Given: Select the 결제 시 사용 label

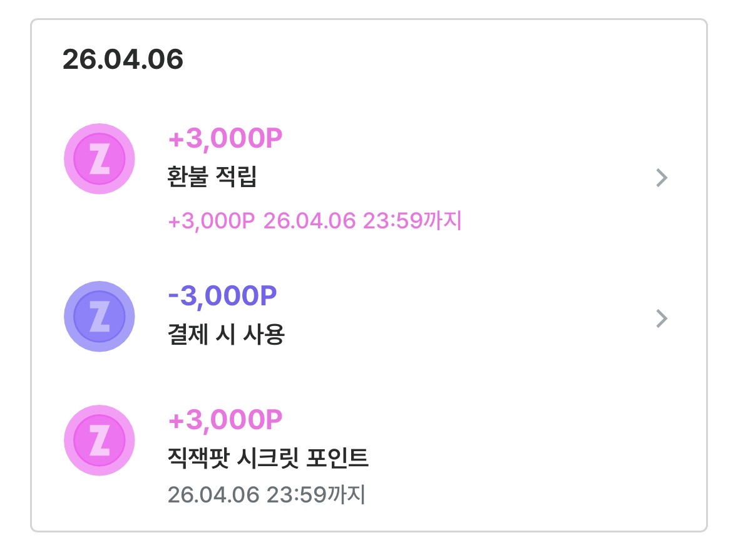Looking at the screenshot, I should [x=226, y=335].
